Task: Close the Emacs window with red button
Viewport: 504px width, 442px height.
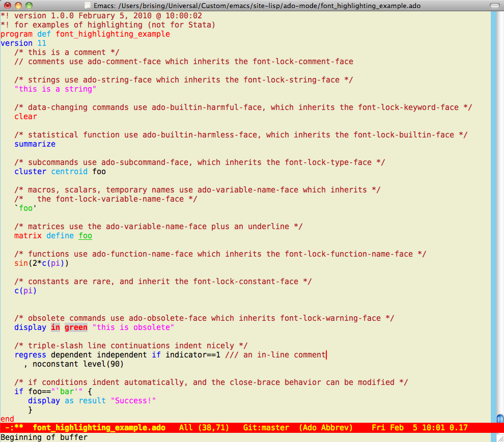Action: tap(8, 6)
